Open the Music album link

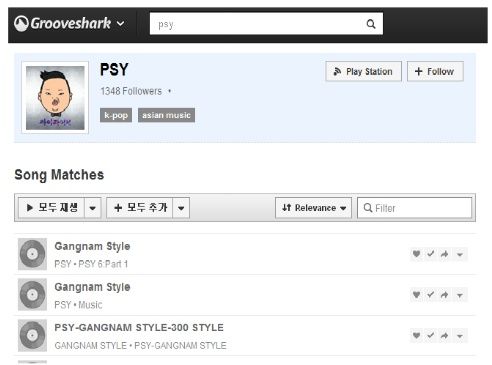click(x=90, y=305)
